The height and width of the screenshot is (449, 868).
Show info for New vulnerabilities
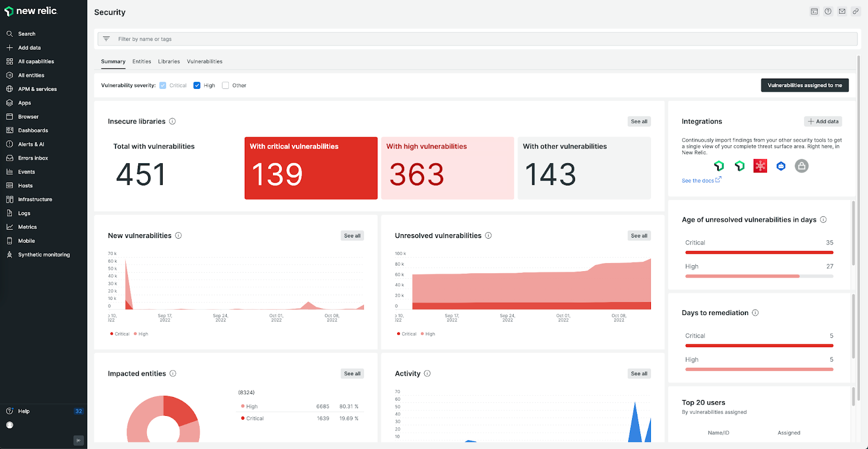coord(178,235)
